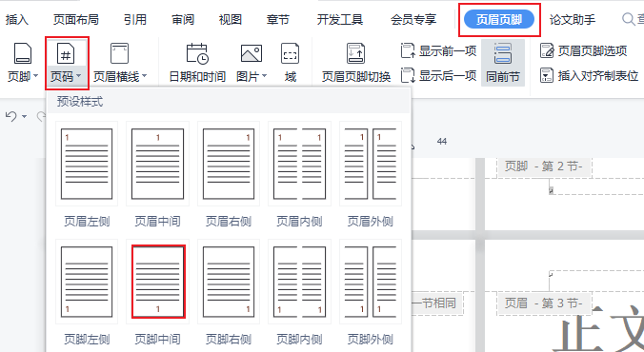Click the ruler mark 44

441,142
